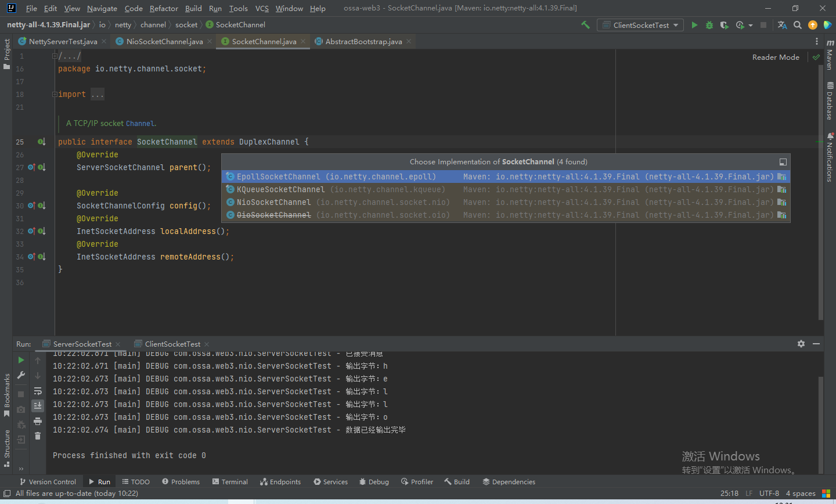Open the Refactor menu
The width and height of the screenshot is (836, 504).
[x=164, y=8]
